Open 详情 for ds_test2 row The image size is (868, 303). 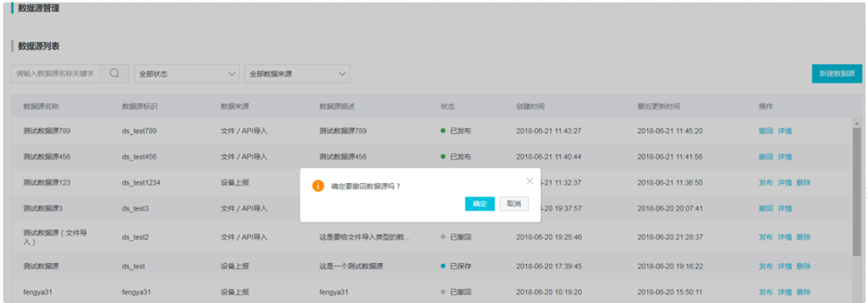tap(784, 237)
